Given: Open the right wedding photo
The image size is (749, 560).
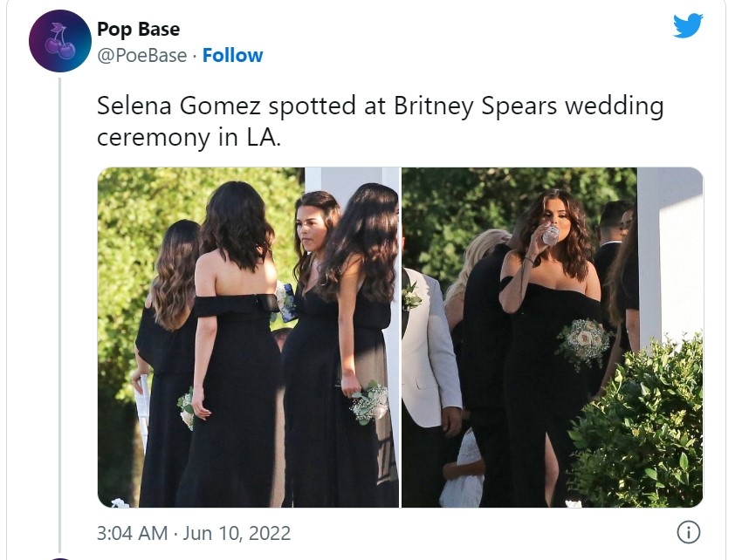Looking at the screenshot, I should (x=552, y=337).
